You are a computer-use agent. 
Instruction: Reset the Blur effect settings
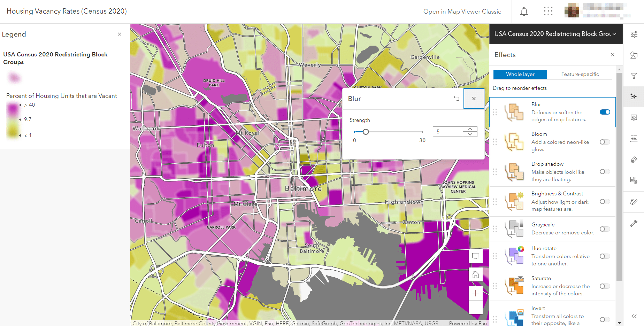pyautogui.click(x=456, y=99)
